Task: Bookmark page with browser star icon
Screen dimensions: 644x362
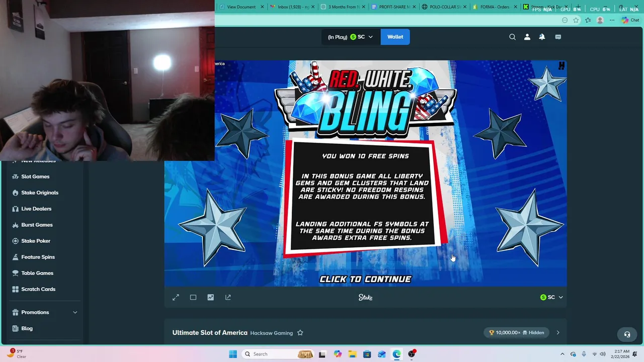Action: [x=576, y=20]
